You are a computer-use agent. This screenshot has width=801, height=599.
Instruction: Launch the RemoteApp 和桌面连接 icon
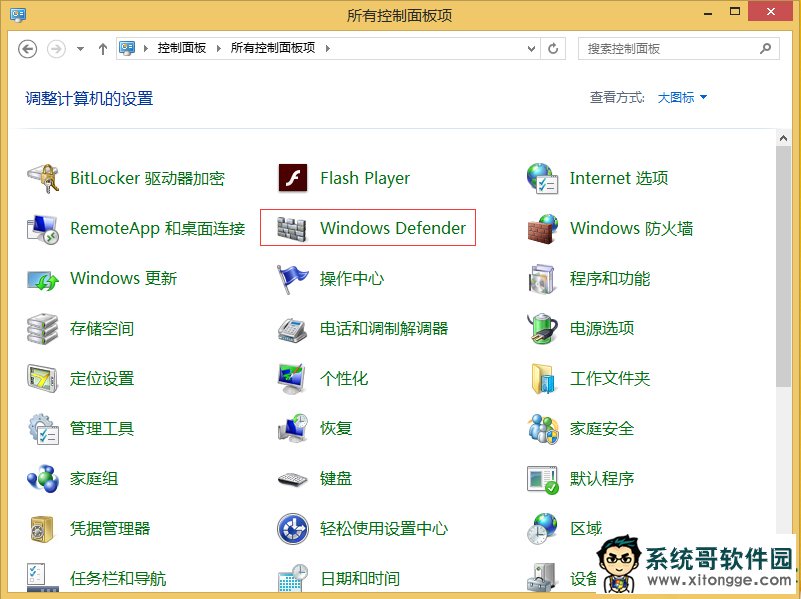(x=43, y=228)
